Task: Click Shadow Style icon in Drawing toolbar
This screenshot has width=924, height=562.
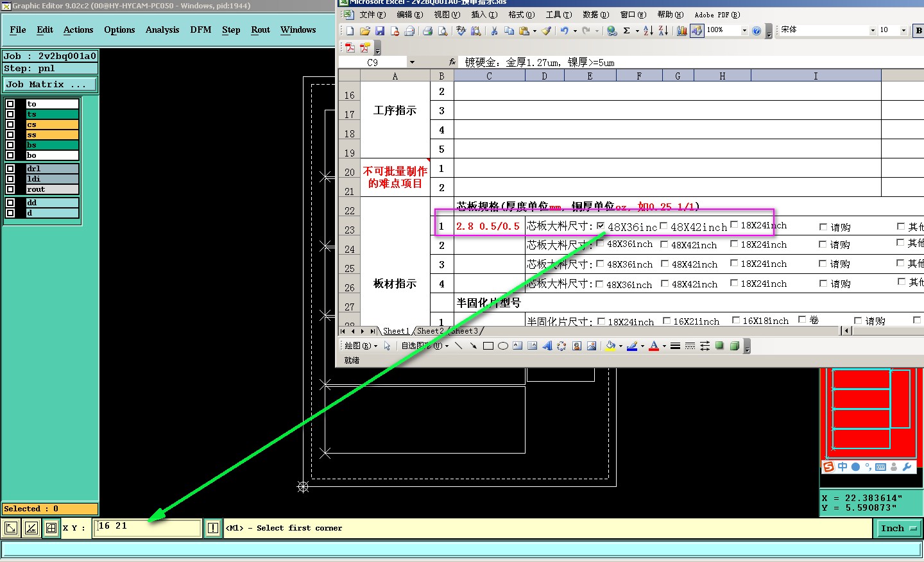Action: 719,346
